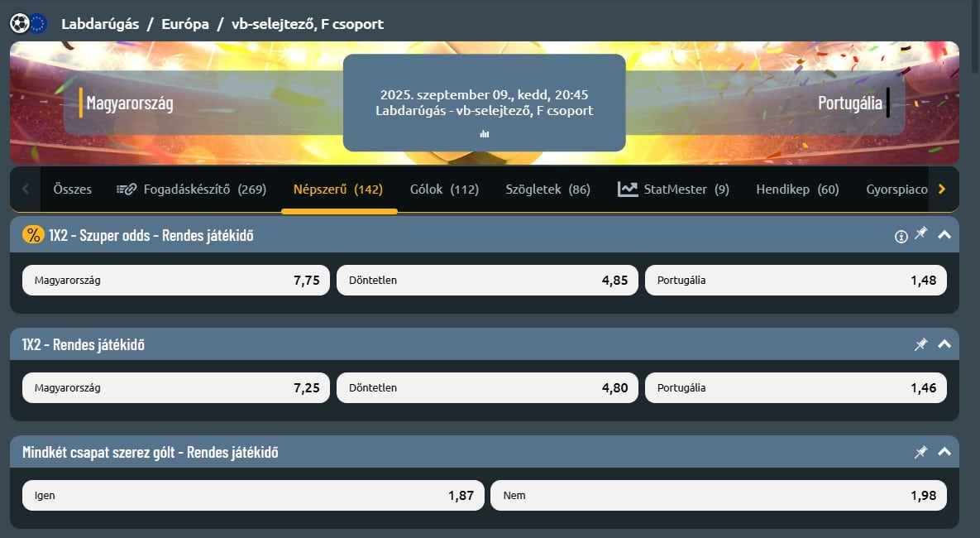The image size is (980, 538).
Task: Click the info icon in Szuper odds header
Action: tap(901, 237)
